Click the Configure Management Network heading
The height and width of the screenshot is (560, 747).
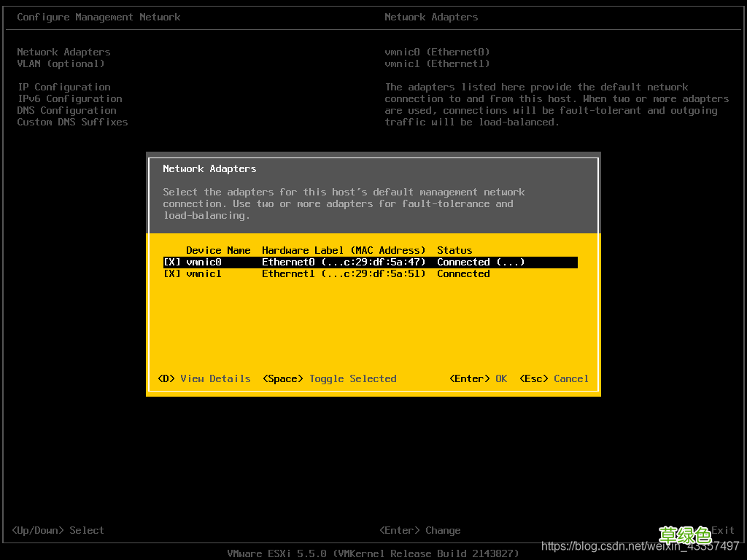tap(98, 17)
